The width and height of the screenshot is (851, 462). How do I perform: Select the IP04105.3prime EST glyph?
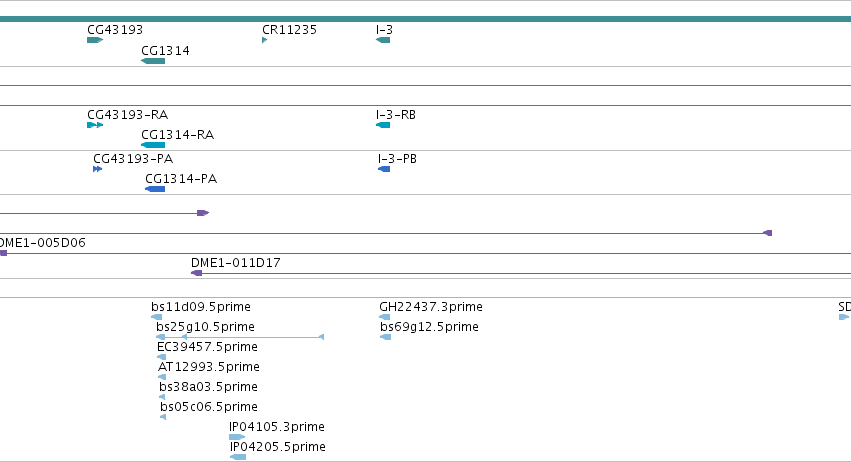point(237,437)
